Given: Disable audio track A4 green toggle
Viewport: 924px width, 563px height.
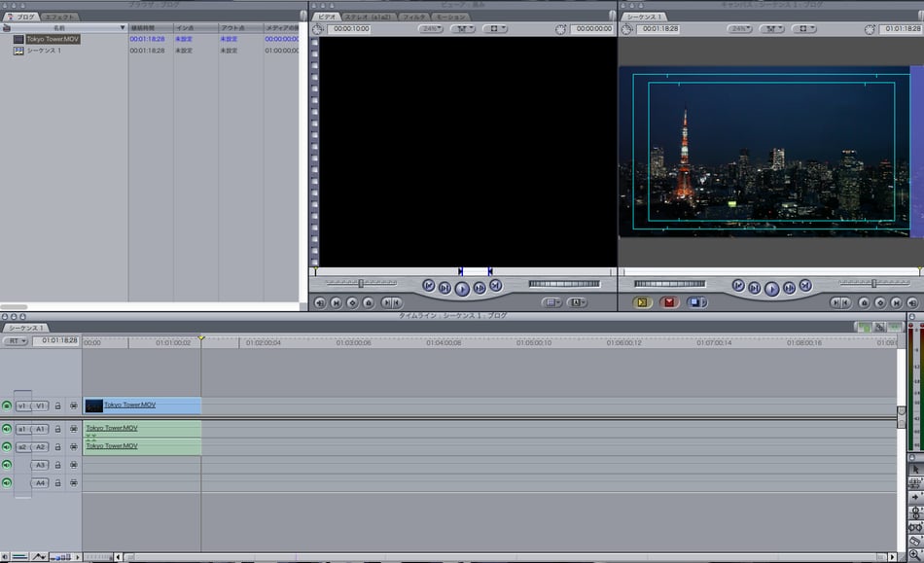Looking at the screenshot, I should click(7, 481).
